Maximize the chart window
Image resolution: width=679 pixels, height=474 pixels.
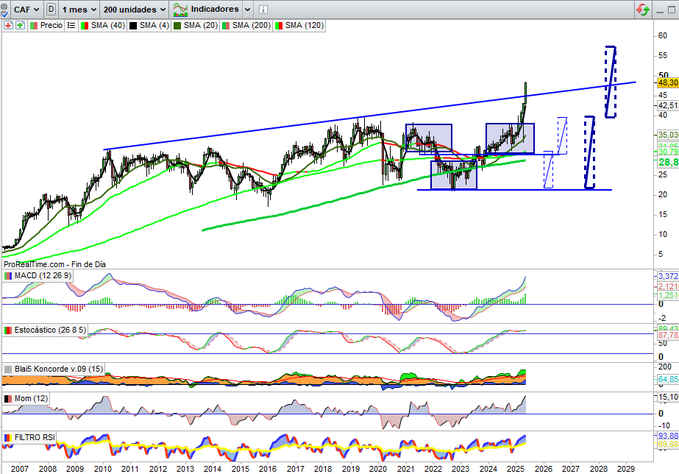coord(673,10)
